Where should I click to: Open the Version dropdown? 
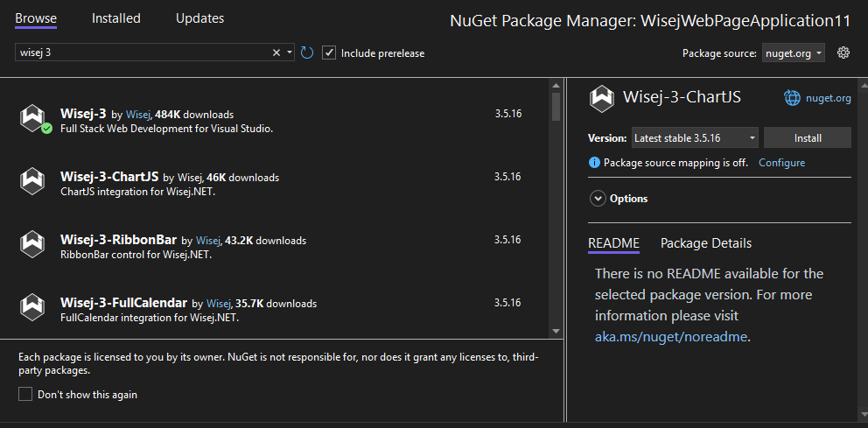(695, 138)
